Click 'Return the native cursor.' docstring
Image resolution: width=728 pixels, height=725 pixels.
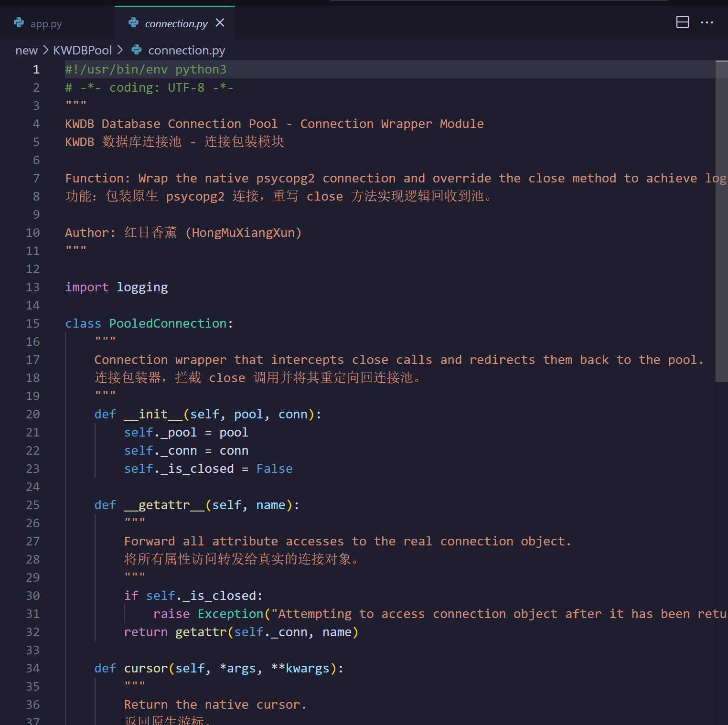[x=215, y=704]
